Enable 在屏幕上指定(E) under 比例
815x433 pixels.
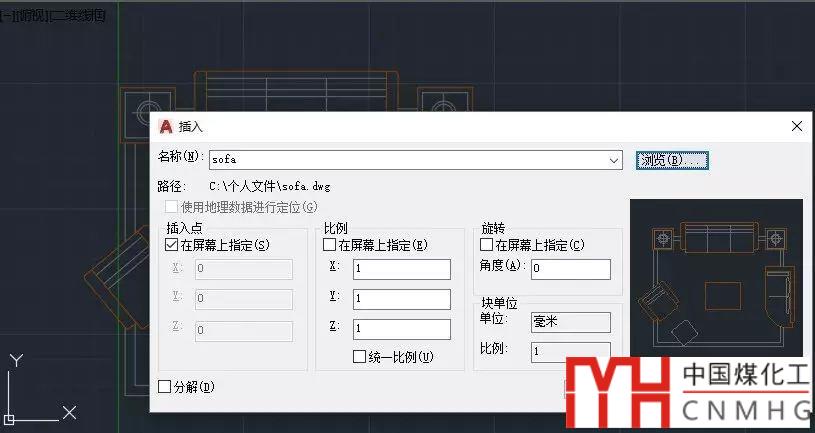coord(330,245)
